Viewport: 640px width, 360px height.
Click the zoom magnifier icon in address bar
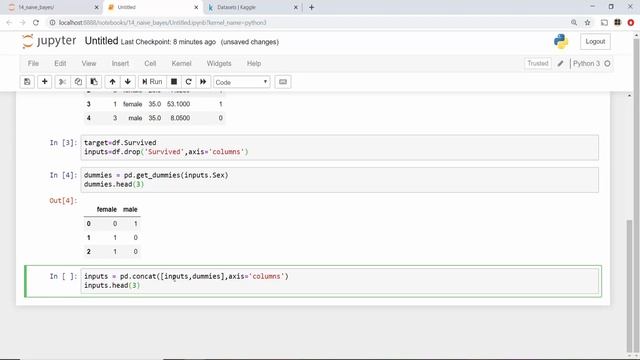(574, 23)
